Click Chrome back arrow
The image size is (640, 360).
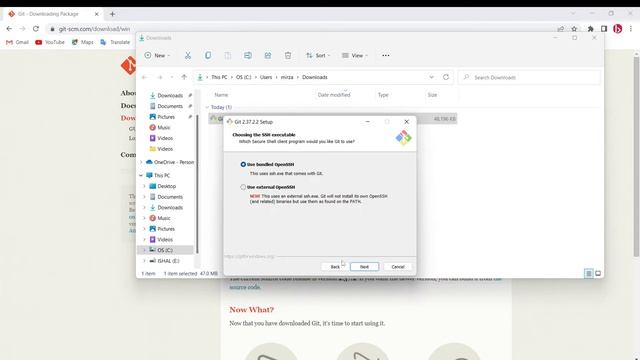[x=9, y=29]
